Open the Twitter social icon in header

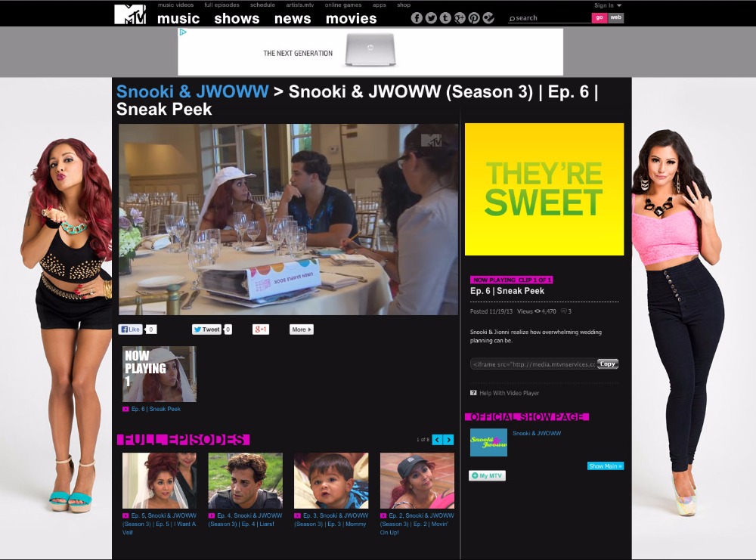pos(431,18)
